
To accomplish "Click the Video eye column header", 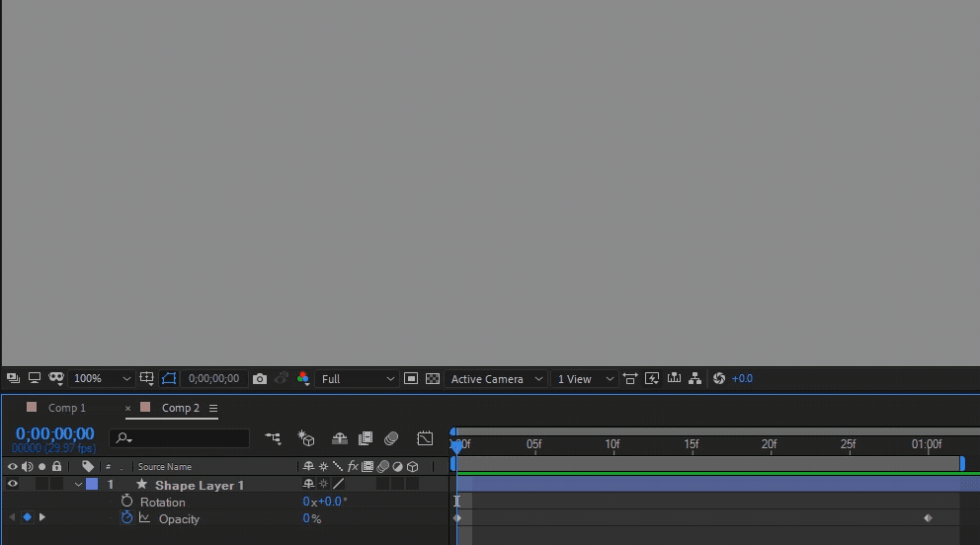I will [13, 466].
